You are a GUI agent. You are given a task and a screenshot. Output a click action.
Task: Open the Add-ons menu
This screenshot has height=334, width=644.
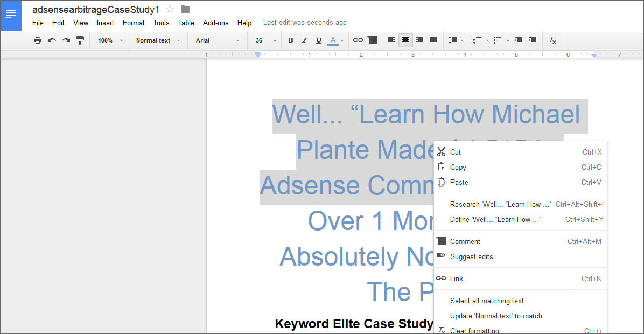215,23
